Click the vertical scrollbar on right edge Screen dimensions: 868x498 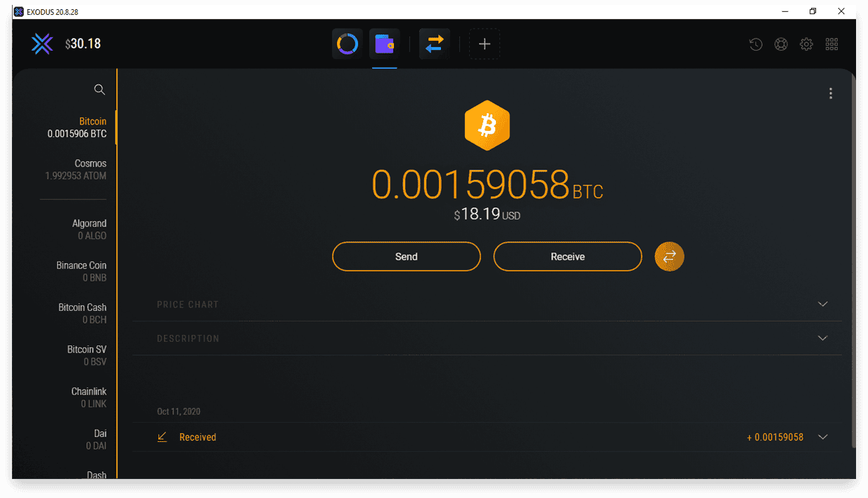point(853,260)
